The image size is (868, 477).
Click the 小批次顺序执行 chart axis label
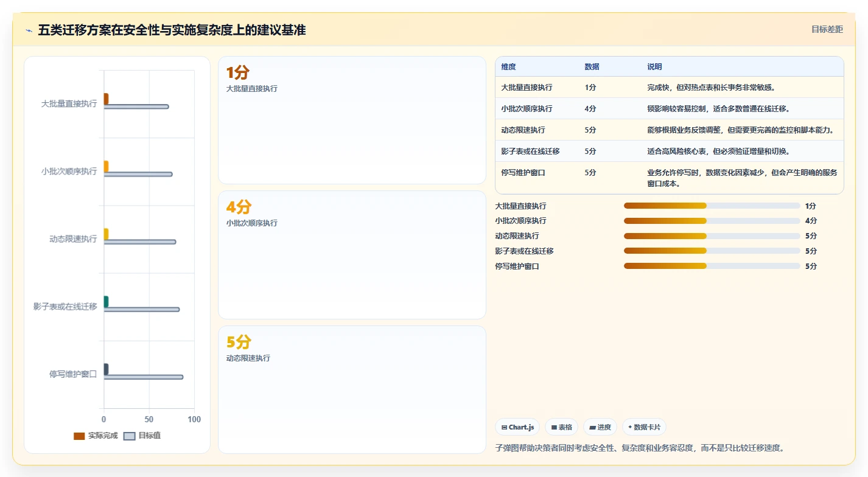(x=69, y=171)
